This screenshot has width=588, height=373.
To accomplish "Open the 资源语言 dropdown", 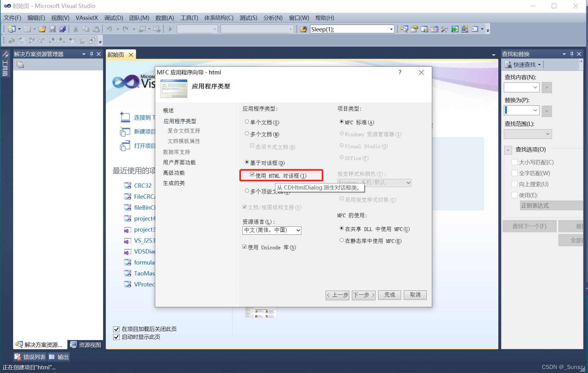I will 298,230.
